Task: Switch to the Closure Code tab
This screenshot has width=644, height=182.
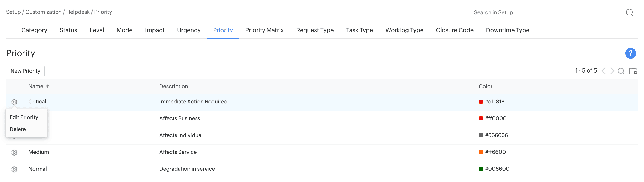Action: (x=454, y=30)
